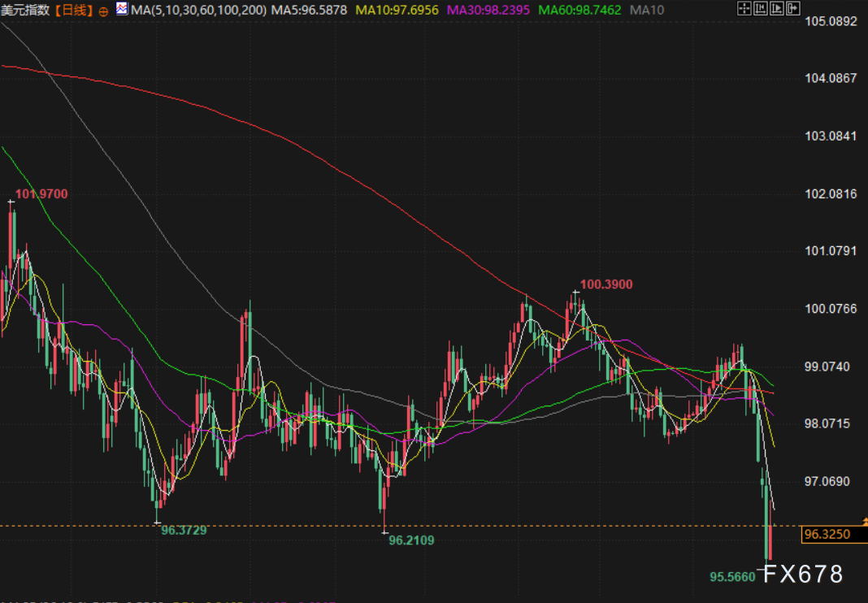868x603 pixels.
Task: Click the 103.0841 value on price axis
Action: pos(831,137)
